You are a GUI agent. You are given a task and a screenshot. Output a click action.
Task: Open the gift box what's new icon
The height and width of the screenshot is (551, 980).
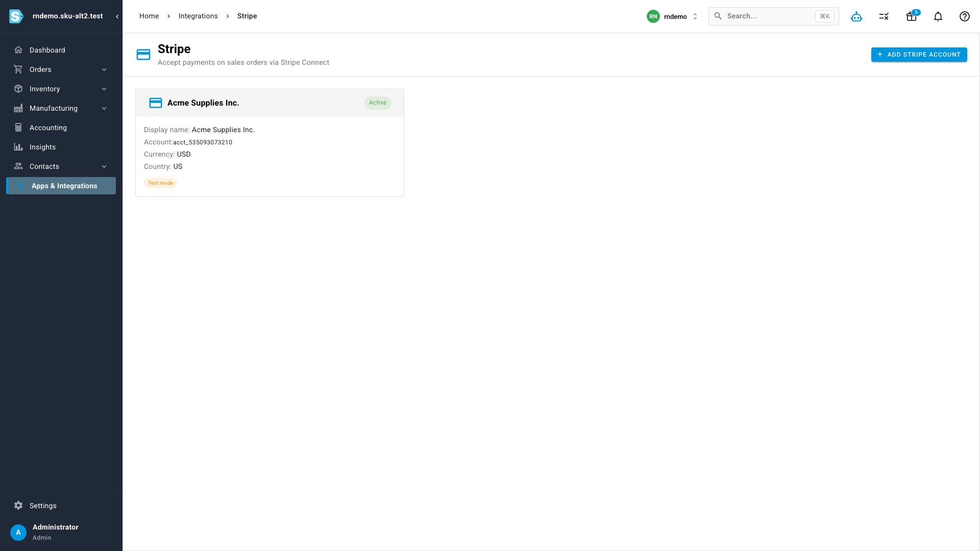912,16
